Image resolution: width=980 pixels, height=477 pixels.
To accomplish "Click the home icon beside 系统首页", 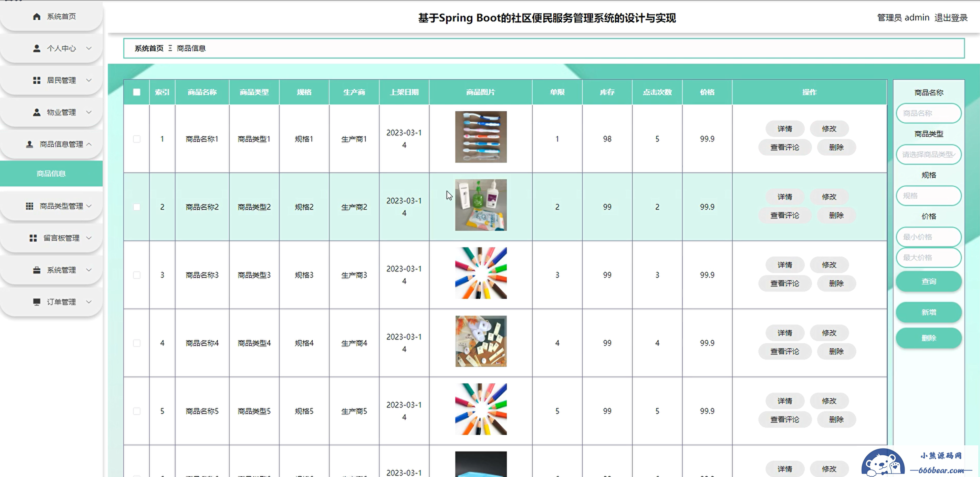I will (x=37, y=16).
